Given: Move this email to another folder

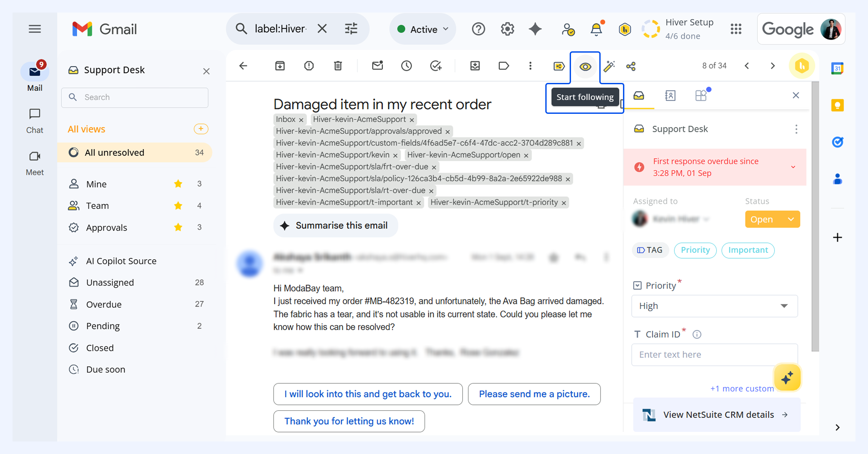Looking at the screenshot, I should point(475,66).
